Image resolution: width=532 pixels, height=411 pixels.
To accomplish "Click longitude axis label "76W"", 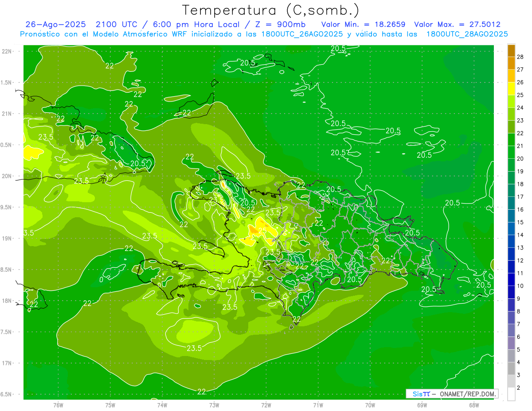I will [58, 405].
